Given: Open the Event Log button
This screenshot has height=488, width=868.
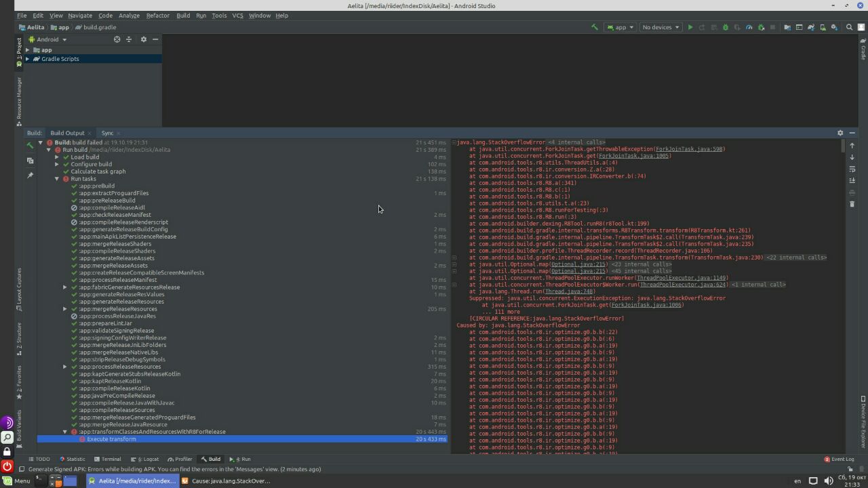Looking at the screenshot, I should tap(839, 459).
